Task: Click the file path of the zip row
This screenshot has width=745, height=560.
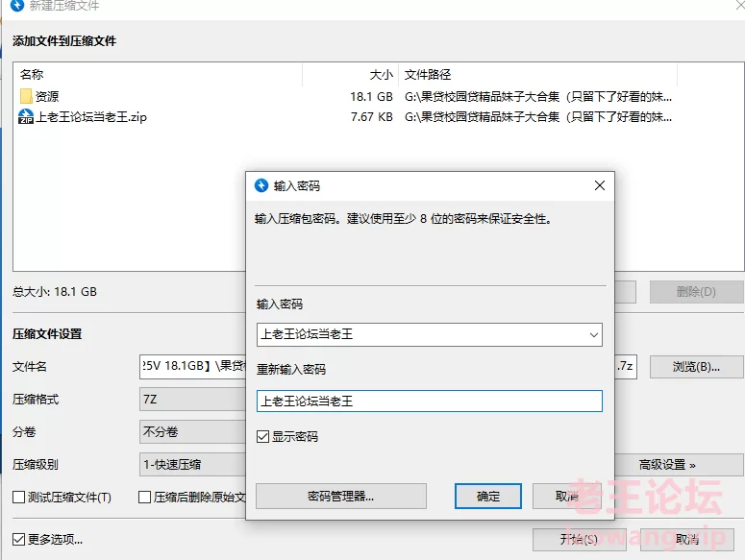Action: coord(538,117)
